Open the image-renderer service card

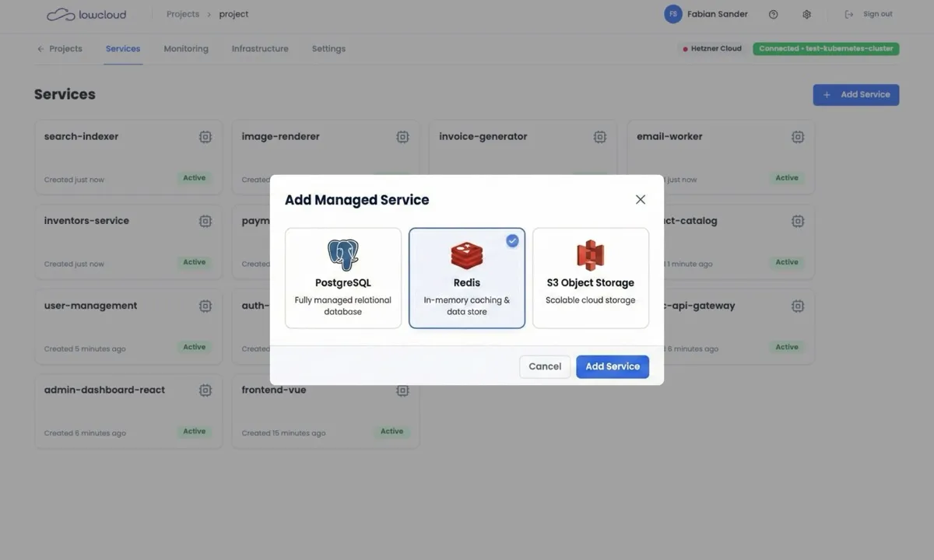coord(325,157)
